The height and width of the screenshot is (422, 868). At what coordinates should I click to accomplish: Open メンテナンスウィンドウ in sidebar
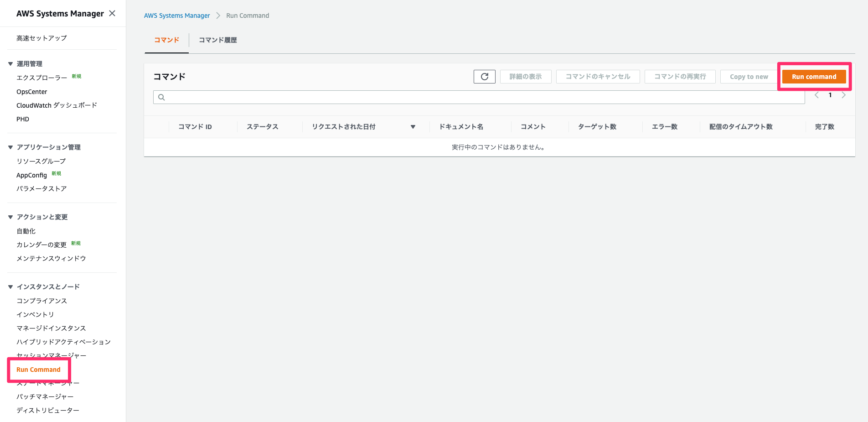(x=51, y=259)
